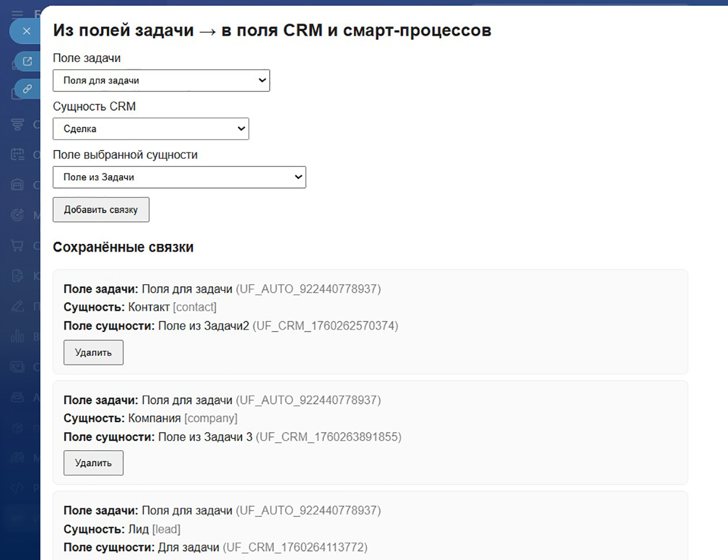Open the code brackets developer sidebar icon
The image size is (728, 560).
coord(18,487)
